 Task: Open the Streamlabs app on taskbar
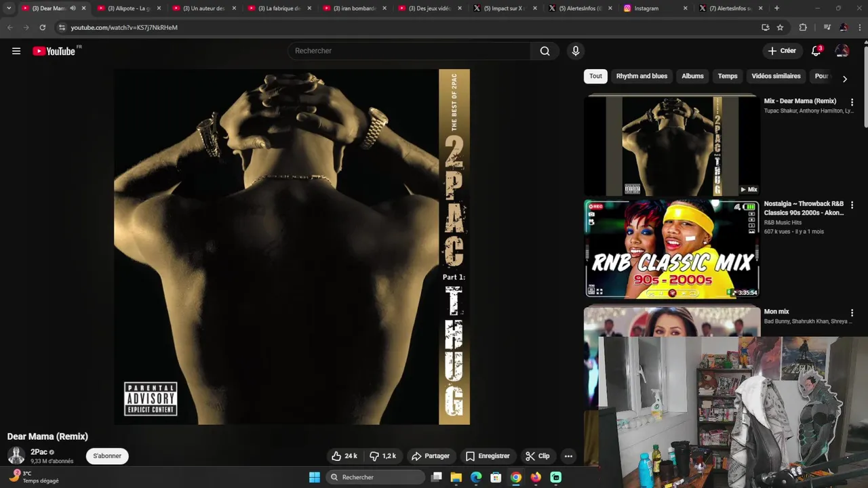click(x=556, y=477)
